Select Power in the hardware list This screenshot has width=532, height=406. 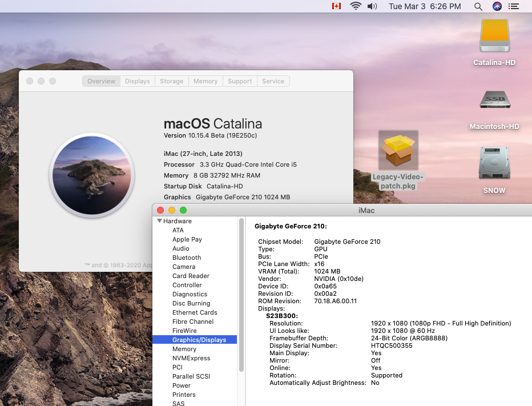(195, 385)
